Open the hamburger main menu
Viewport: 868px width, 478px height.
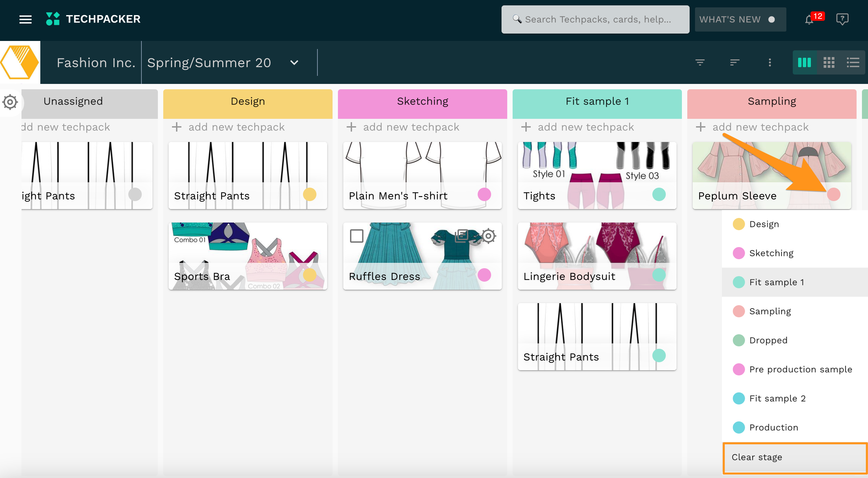(25, 19)
